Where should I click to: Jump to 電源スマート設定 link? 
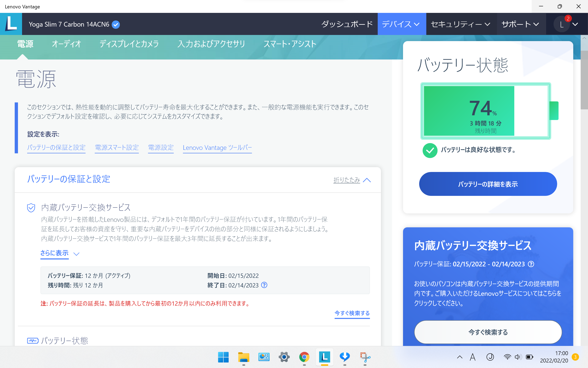117,148
